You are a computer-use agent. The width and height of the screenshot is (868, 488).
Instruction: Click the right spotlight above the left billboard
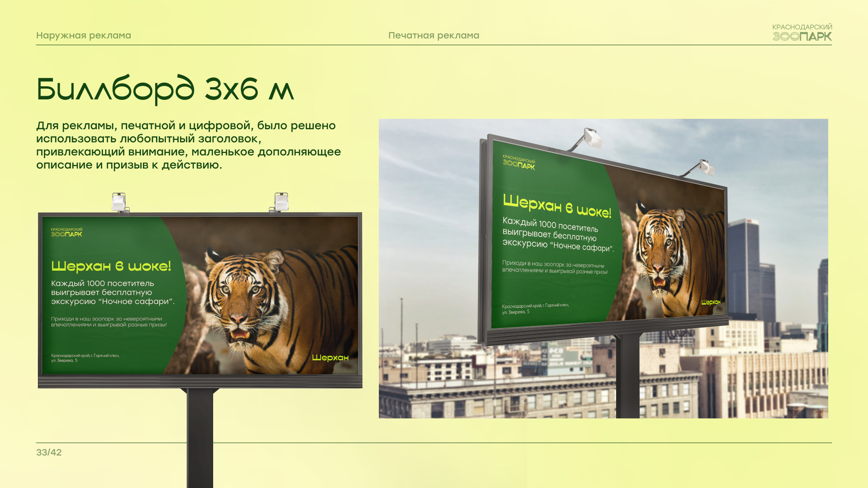[x=281, y=202]
